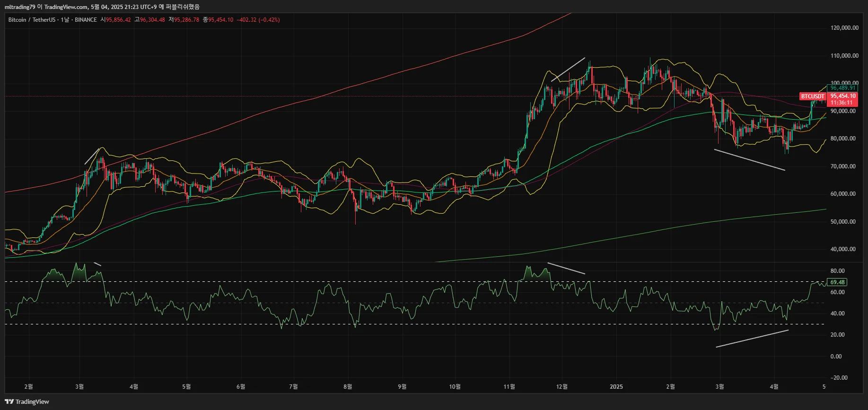
Task: Click the red BTCUSDT symbol tag
Action: coord(813,96)
